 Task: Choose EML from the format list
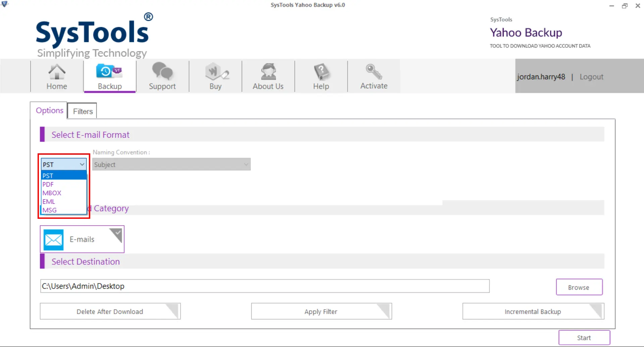pos(64,202)
